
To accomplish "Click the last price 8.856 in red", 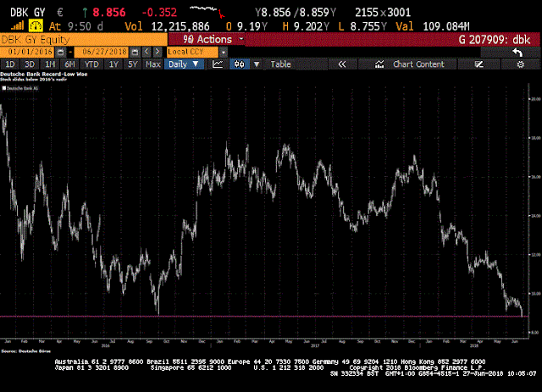I will click(109, 13).
